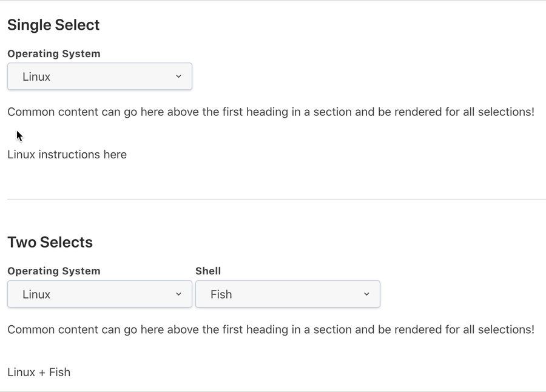Click the "Linux" value in Two Selects' dropdown

coord(36,294)
